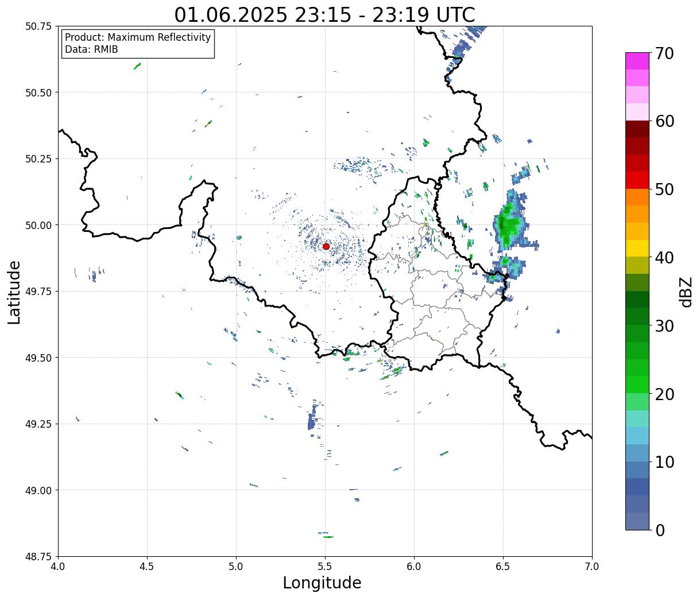Click the latitude tick label '50.75'
This screenshot has height=597, width=700.
coord(38,26)
